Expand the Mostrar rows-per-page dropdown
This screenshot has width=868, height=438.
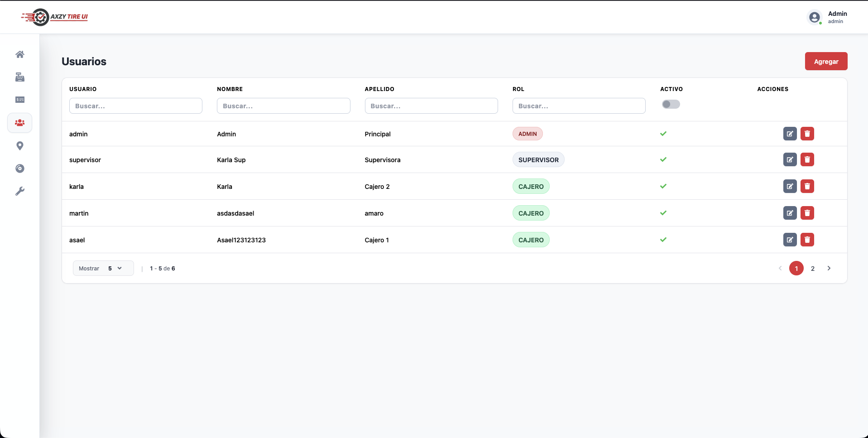point(103,268)
